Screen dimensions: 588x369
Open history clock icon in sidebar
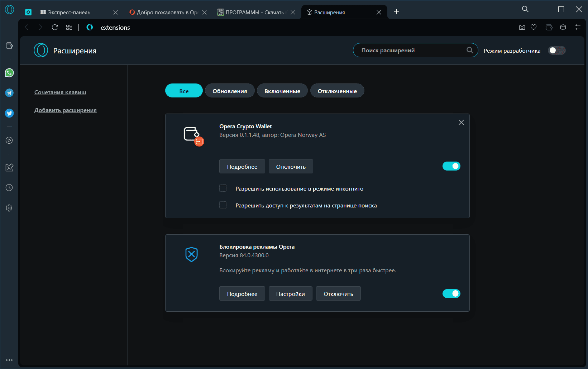pos(9,187)
